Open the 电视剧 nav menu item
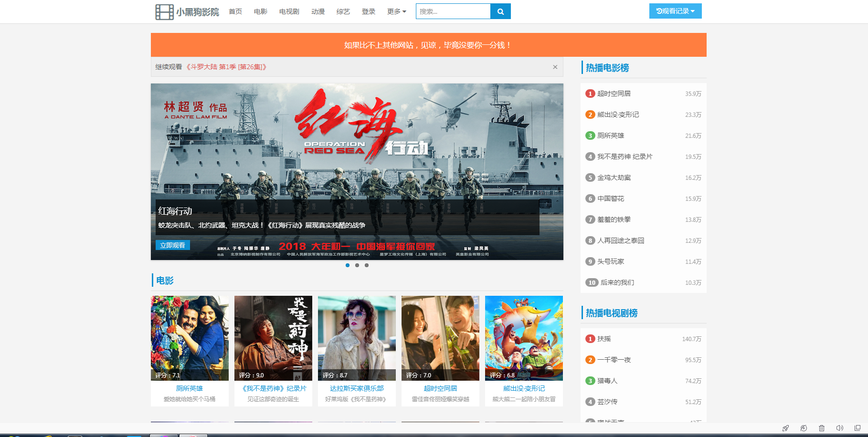This screenshot has width=868, height=437. click(x=289, y=11)
